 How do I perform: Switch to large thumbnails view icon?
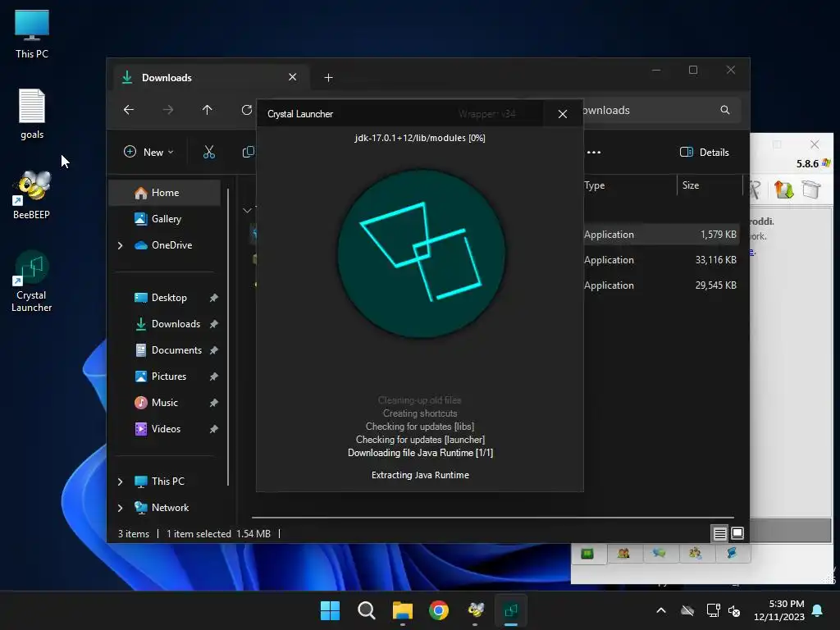pyautogui.click(x=737, y=533)
